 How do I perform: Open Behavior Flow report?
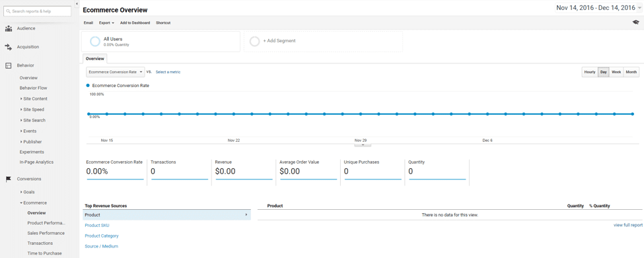coord(33,88)
